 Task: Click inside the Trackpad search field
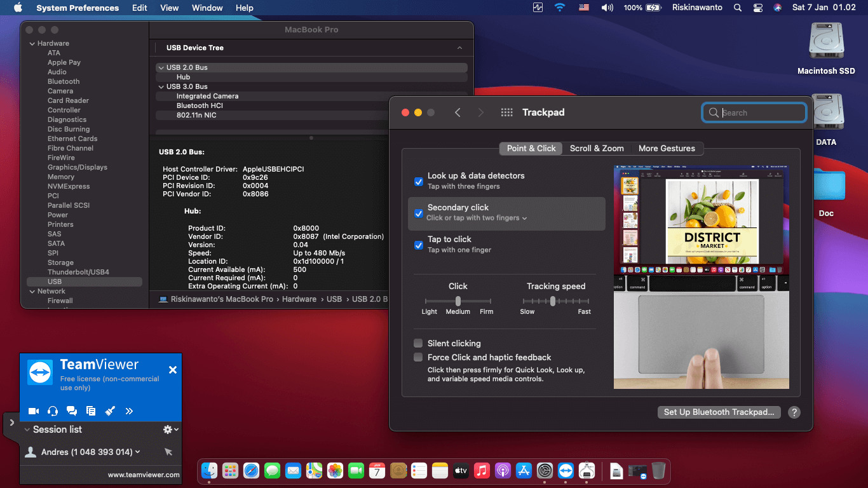(x=754, y=112)
